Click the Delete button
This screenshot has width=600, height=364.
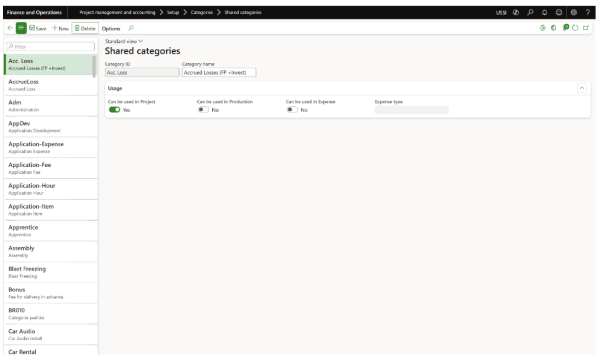coord(85,28)
